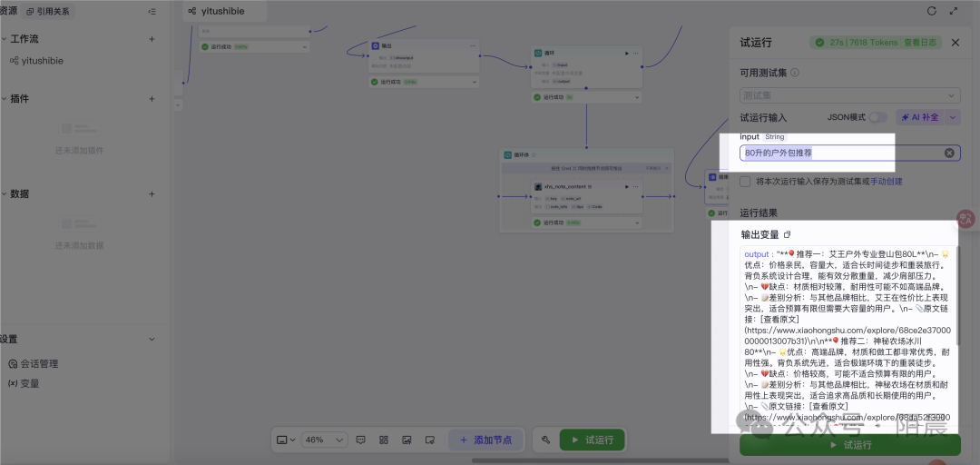Open 查看日志 run log link

point(920,43)
